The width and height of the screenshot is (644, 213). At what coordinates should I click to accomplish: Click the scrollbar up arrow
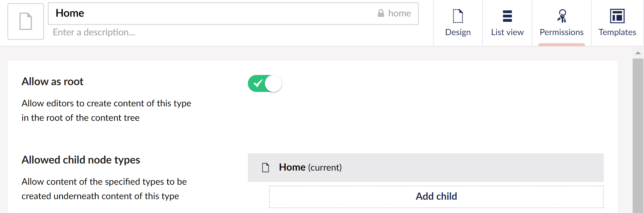click(x=638, y=53)
